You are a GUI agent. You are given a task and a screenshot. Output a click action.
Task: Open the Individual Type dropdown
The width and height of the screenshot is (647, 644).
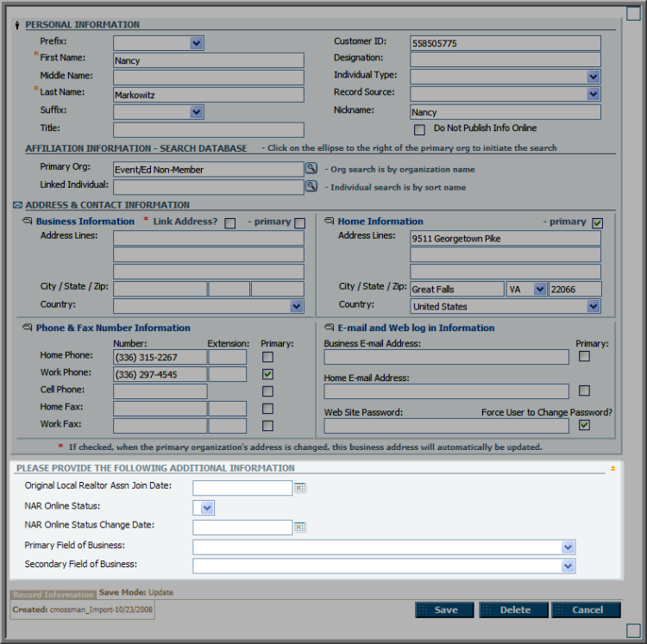click(505, 77)
